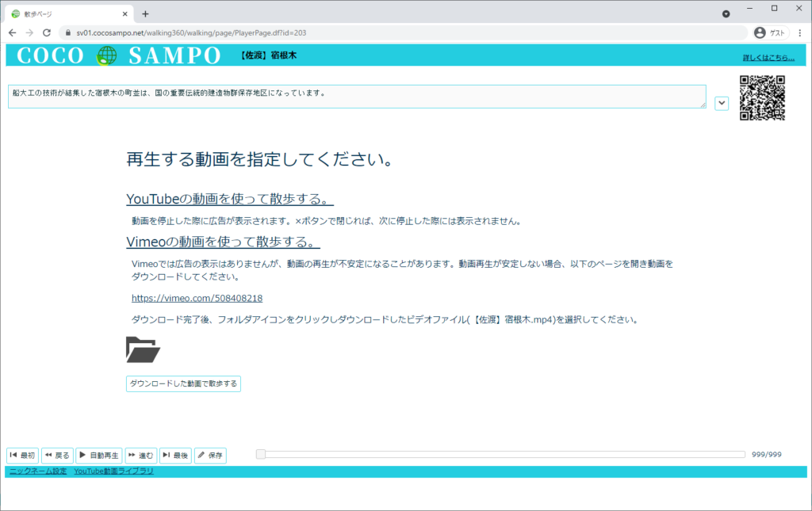Reload the page with refresh icon
Image resolution: width=812 pixels, height=511 pixels.
point(47,32)
